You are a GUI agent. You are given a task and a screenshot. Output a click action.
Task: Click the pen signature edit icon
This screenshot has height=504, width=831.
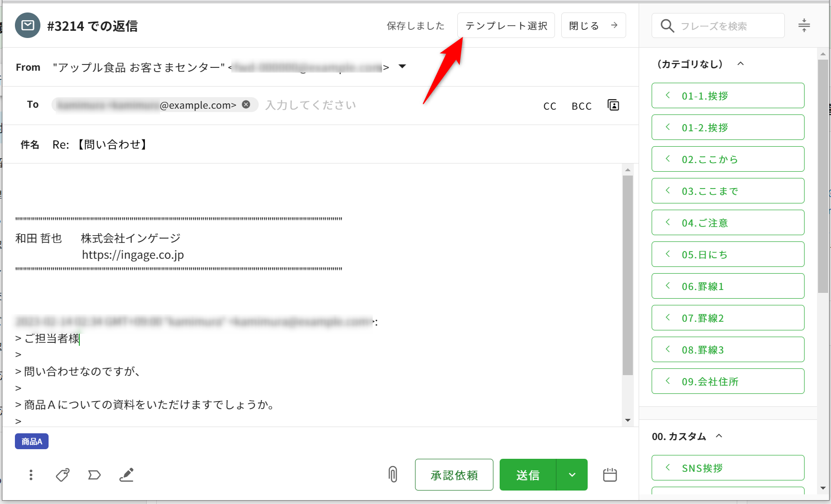point(126,475)
